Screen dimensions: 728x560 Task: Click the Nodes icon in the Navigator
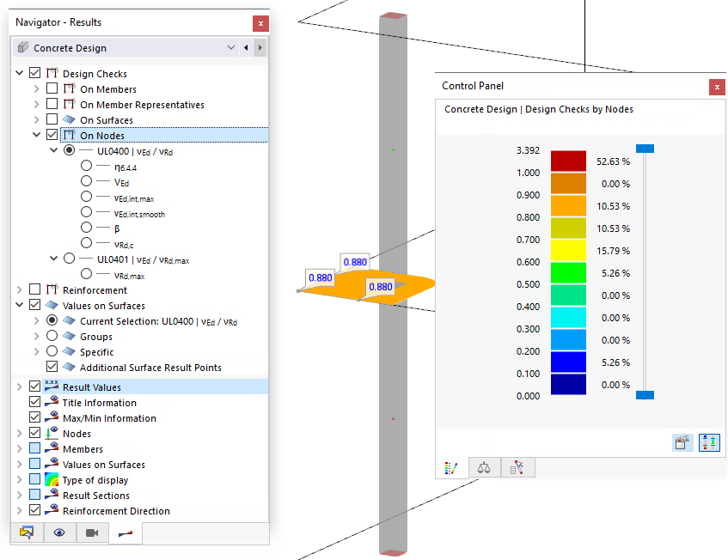pyautogui.click(x=52, y=433)
